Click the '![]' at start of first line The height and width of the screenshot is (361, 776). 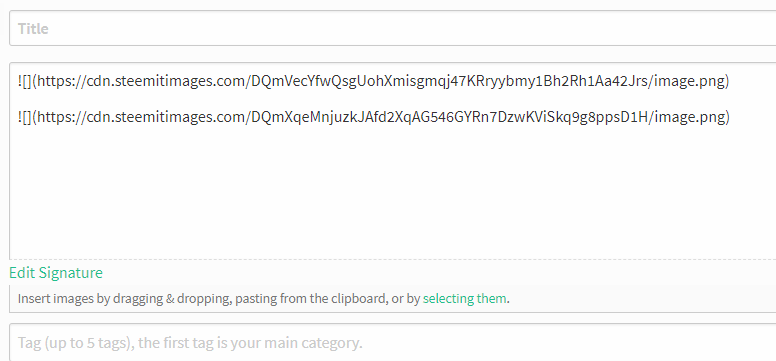pyautogui.click(x=25, y=81)
